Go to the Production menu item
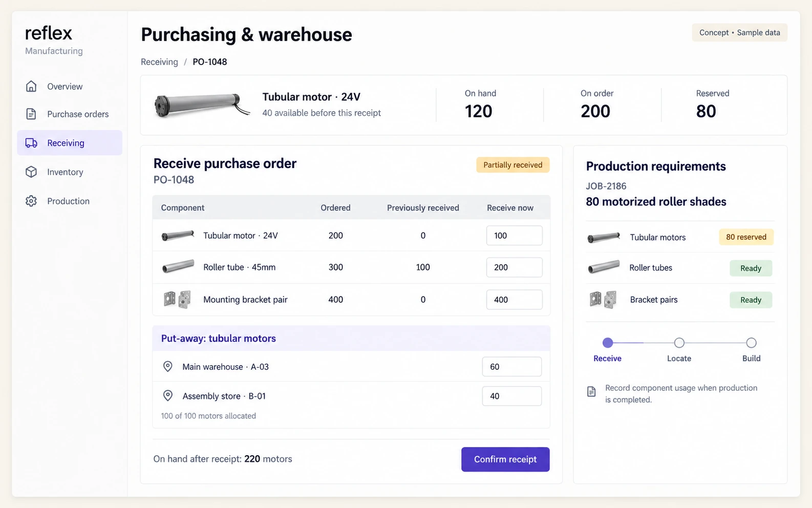Viewport: 812px width, 508px height. 70,201
